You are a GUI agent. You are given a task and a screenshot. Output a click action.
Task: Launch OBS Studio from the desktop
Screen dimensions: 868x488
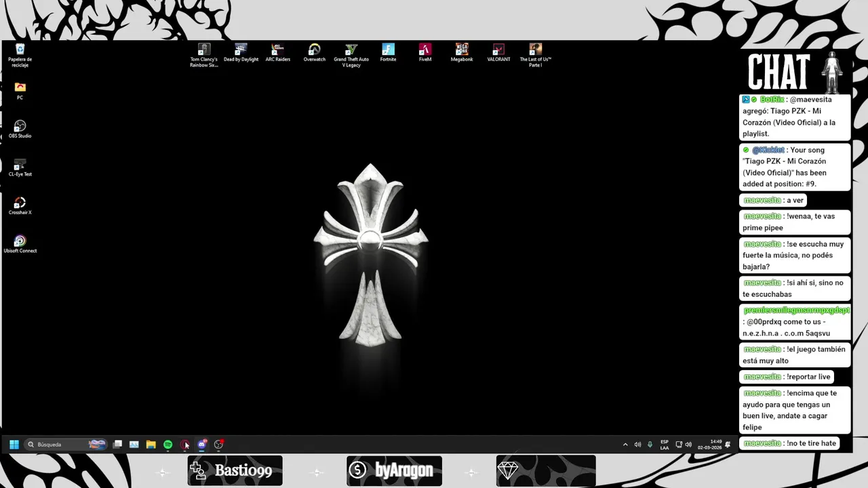20,129
